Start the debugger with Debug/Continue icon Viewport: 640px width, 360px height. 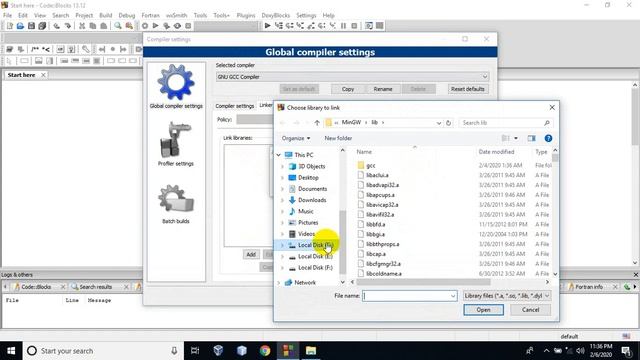pyautogui.click(x=267, y=26)
